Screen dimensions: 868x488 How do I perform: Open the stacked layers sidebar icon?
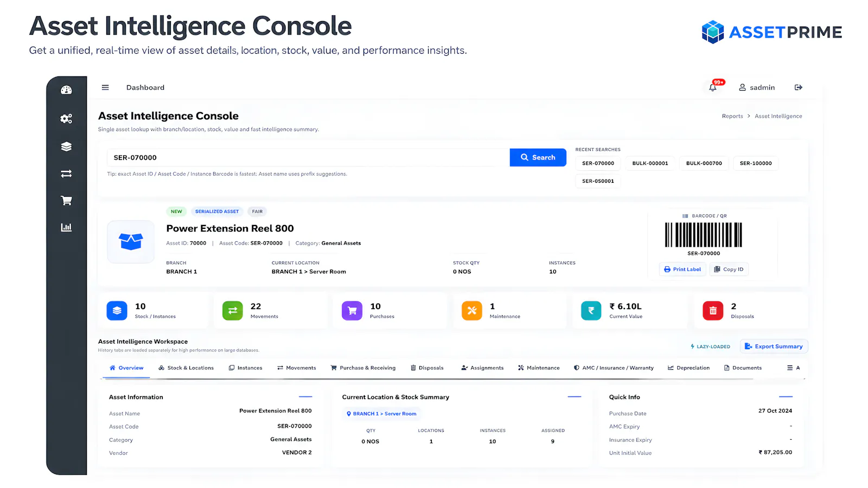tap(66, 146)
